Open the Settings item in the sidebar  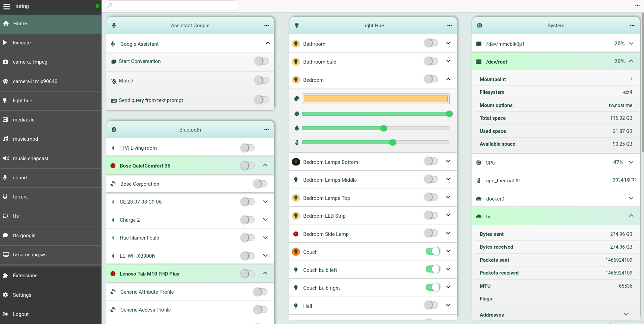click(x=22, y=295)
